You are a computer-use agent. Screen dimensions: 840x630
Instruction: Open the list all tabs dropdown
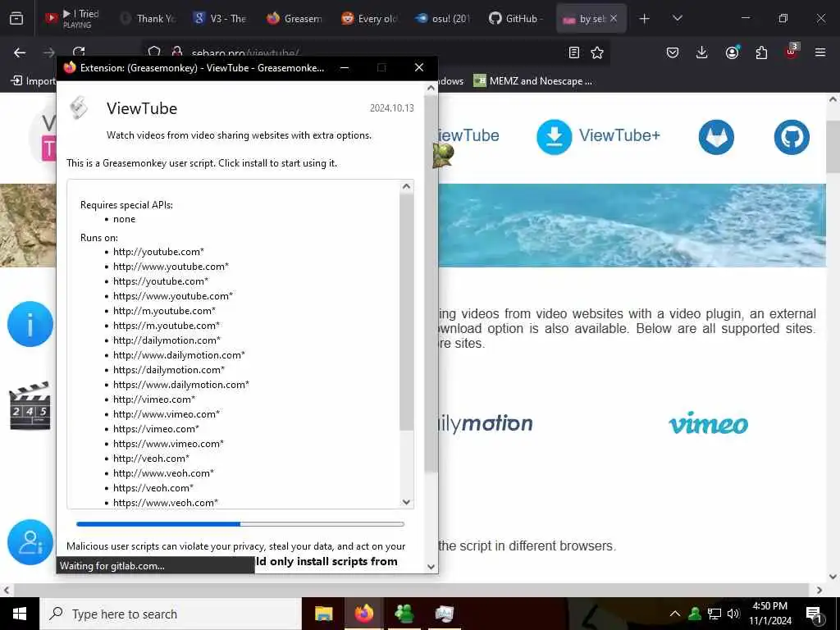[x=677, y=18]
